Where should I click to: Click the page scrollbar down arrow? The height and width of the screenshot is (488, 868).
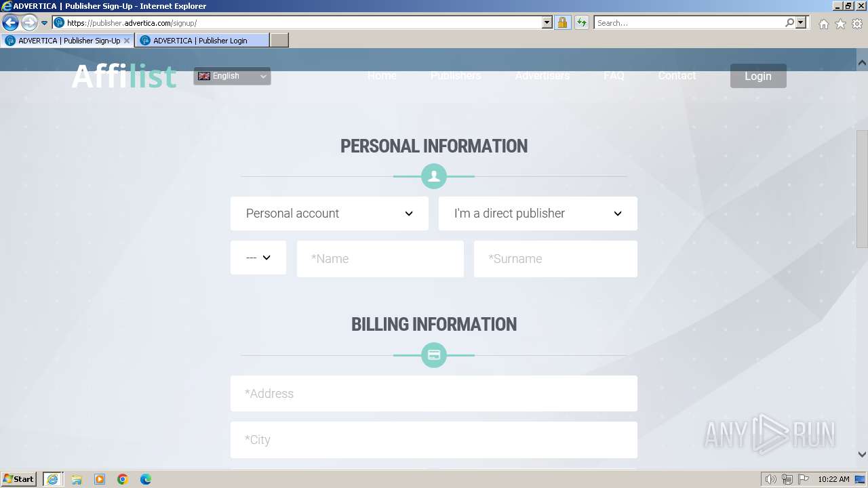862,455
